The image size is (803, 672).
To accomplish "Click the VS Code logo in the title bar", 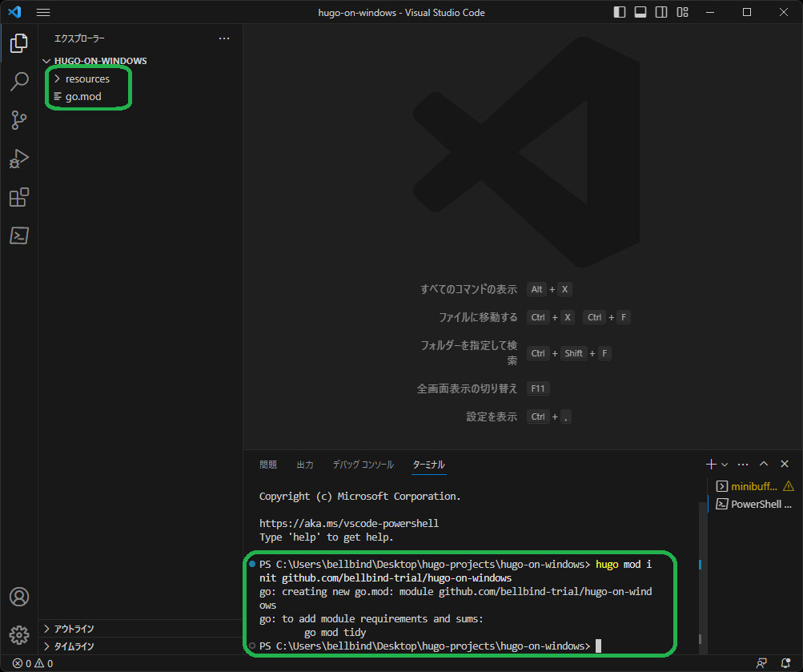I will [14, 12].
